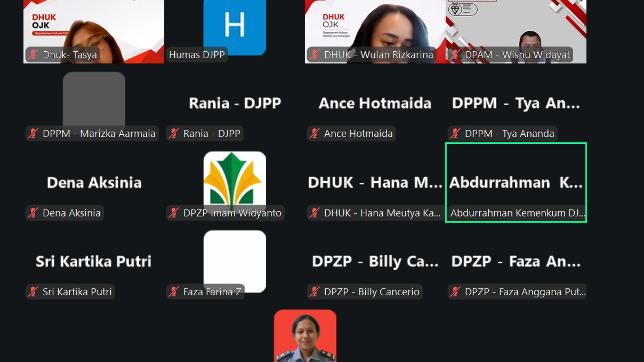Click muted mic icon beside DPAM - Wisnu Widayat
The width and height of the screenshot is (644, 362).
tap(455, 55)
